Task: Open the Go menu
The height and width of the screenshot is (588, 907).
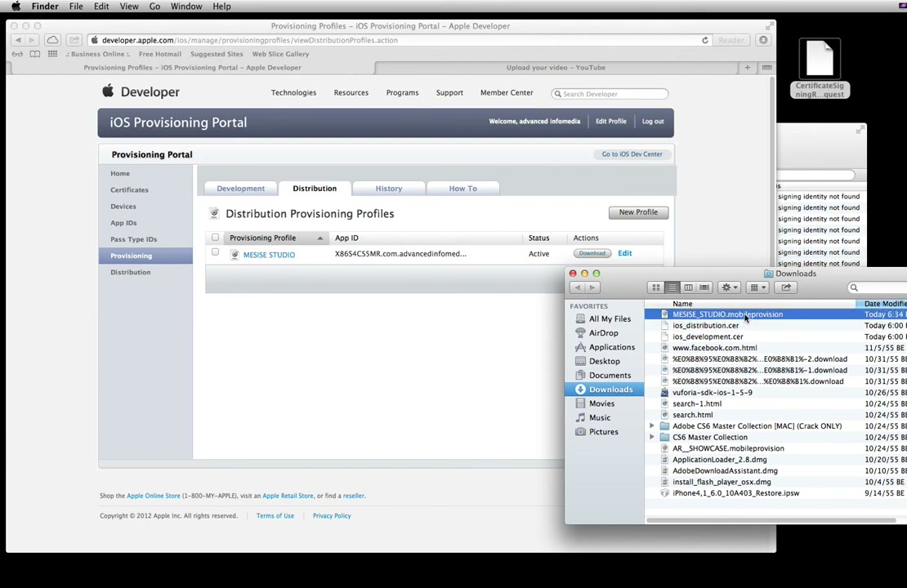Action: click(x=154, y=7)
